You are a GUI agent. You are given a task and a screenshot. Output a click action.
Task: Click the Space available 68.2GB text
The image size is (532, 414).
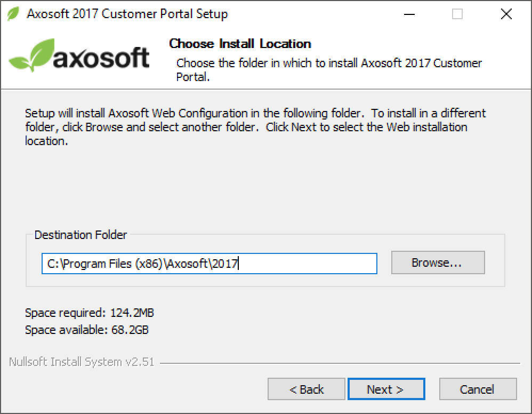pos(87,330)
